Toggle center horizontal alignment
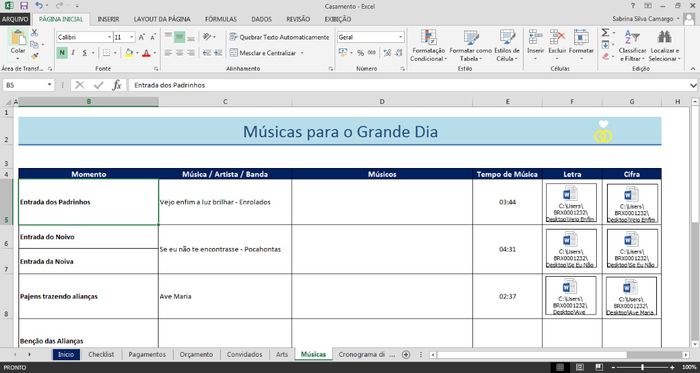The height and width of the screenshot is (373, 700). pos(179,53)
